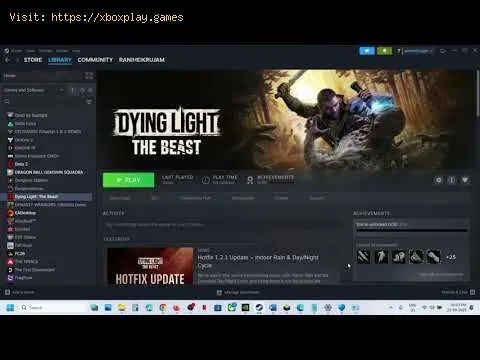Click the green notifications bell button

pyautogui.click(x=384, y=51)
